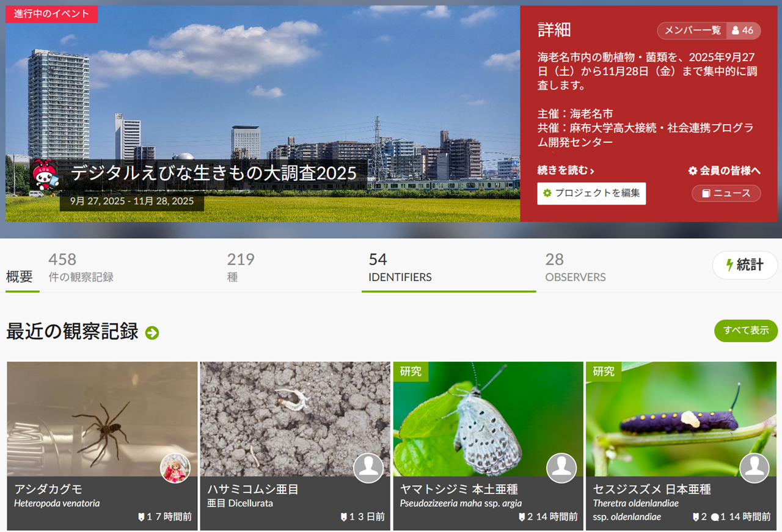The image size is (782, 532).
Task: Click the すべて表示 button
Action: point(745,330)
